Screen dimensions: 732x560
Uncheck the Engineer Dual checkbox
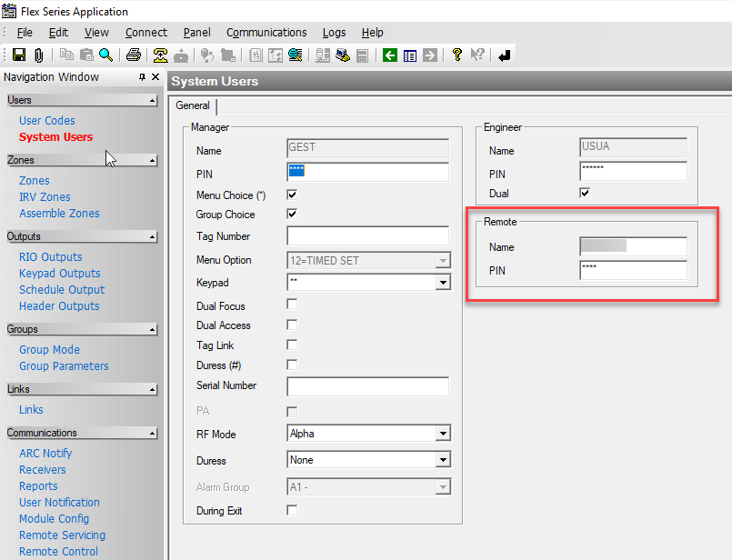pyautogui.click(x=585, y=193)
